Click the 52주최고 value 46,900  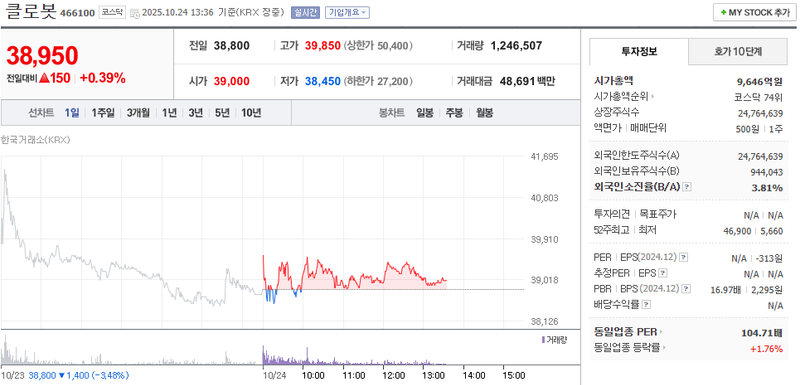pos(737,231)
